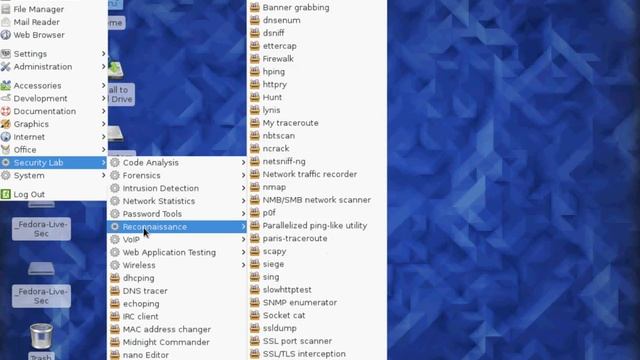Click the DNS tracer toolbox icon
Viewport: 640px width, 360px height.
(x=115, y=291)
